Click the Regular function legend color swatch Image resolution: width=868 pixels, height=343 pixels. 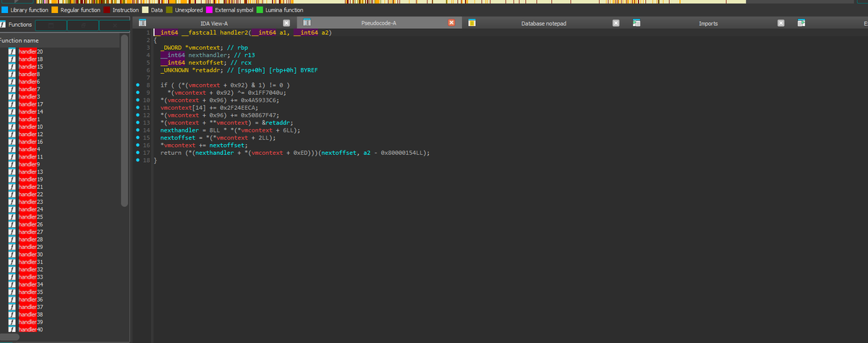click(54, 10)
